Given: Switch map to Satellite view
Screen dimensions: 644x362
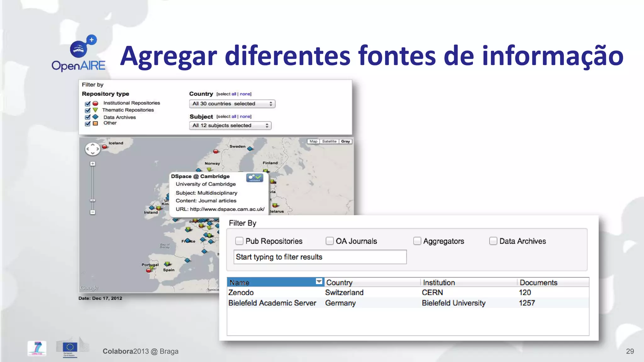Looking at the screenshot, I should pyautogui.click(x=329, y=141).
